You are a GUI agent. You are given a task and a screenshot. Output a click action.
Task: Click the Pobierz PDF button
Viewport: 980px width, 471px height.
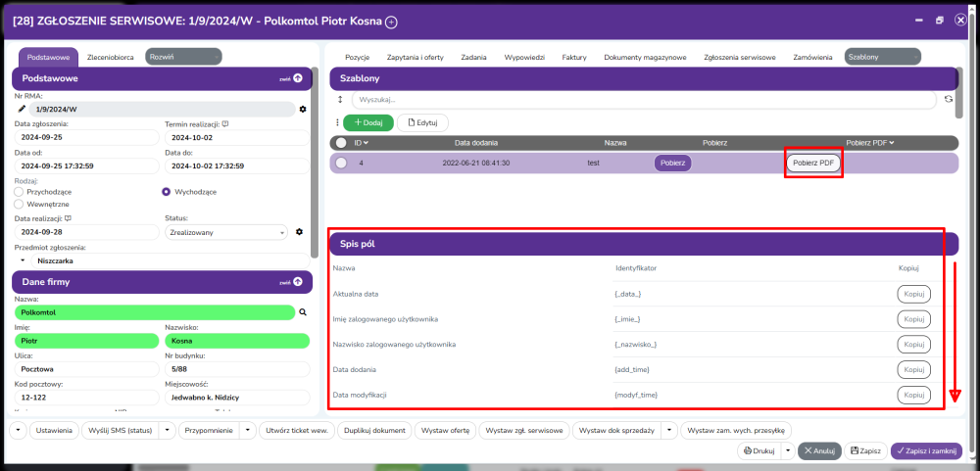click(813, 163)
